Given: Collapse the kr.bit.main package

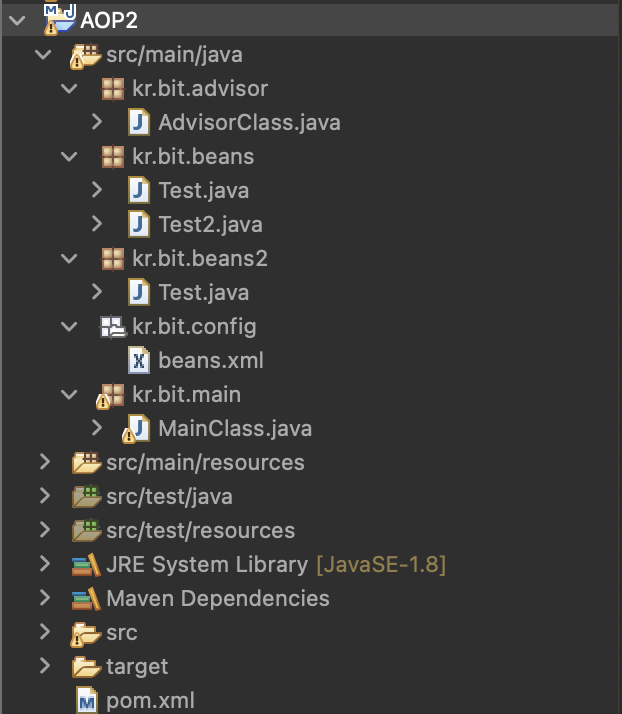Looking at the screenshot, I should coord(69,394).
